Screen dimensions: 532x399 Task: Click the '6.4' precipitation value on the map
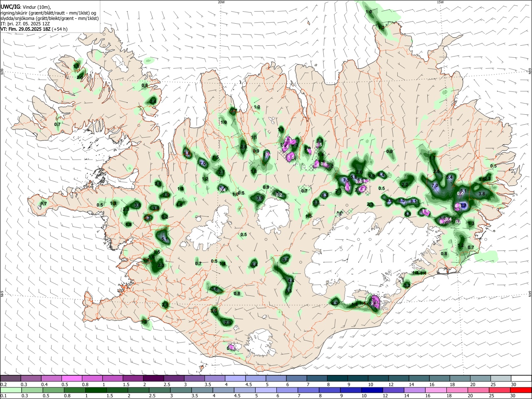[382, 175]
